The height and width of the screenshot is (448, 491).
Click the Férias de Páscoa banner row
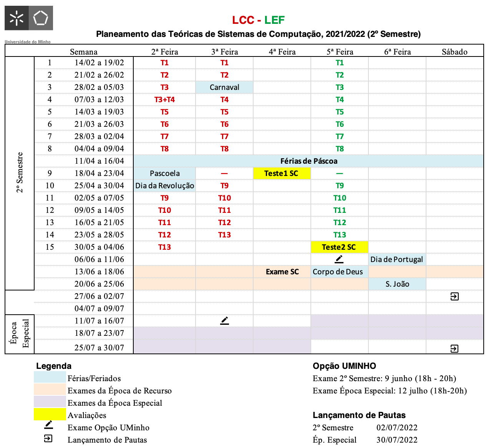coord(309,161)
